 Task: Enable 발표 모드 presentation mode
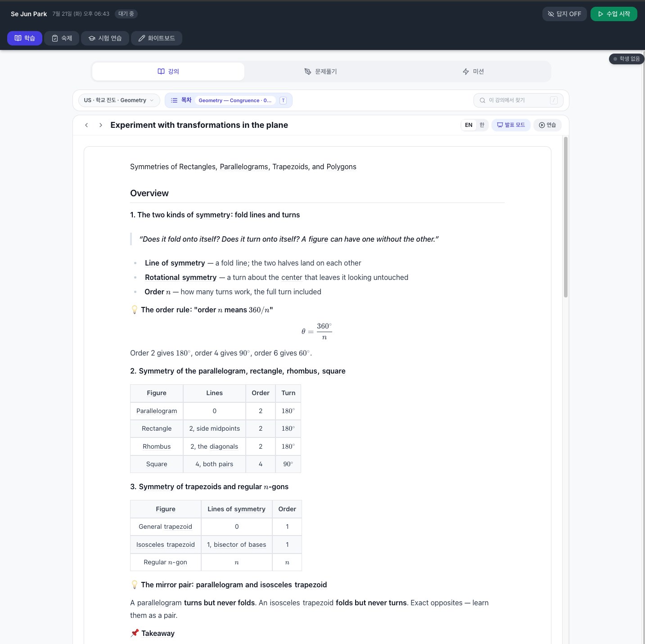[511, 125]
